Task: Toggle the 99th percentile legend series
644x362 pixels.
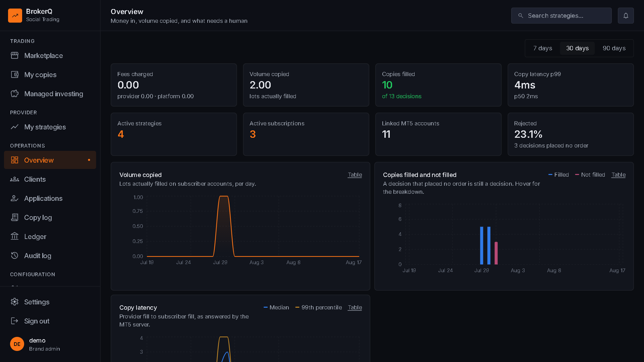Action: tap(319, 307)
